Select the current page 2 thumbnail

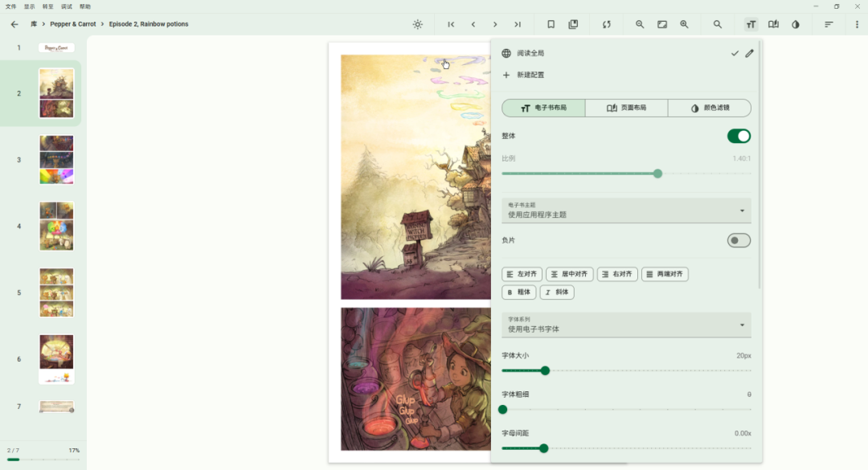click(x=56, y=93)
